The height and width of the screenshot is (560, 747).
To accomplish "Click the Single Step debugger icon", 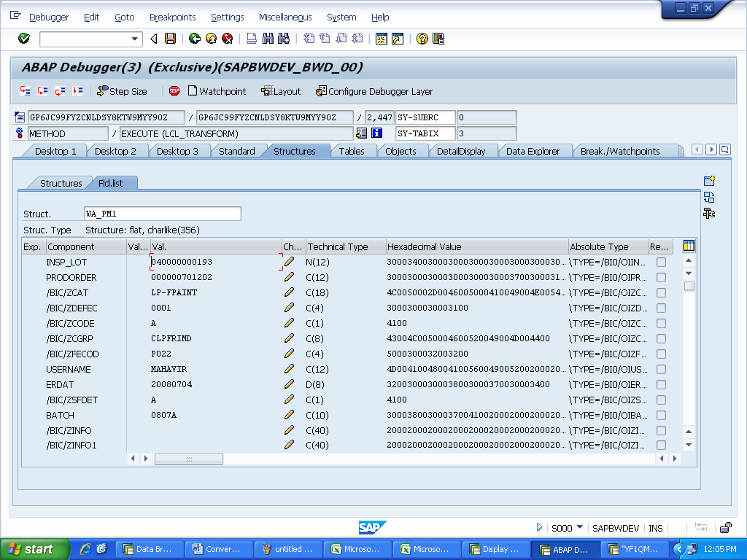I will [x=26, y=90].
